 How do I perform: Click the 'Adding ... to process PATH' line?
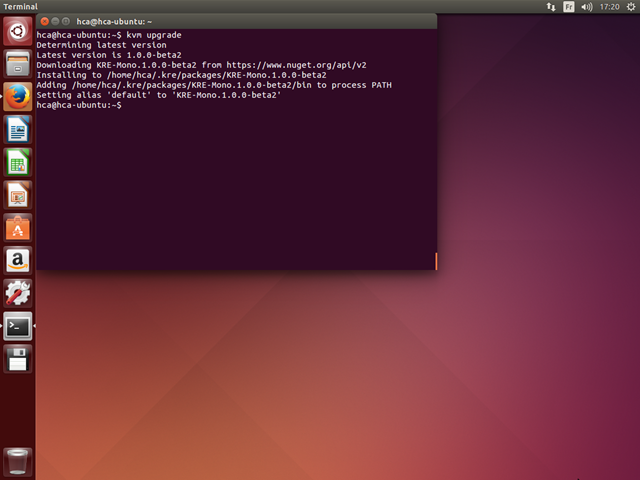tap(214, 85)
